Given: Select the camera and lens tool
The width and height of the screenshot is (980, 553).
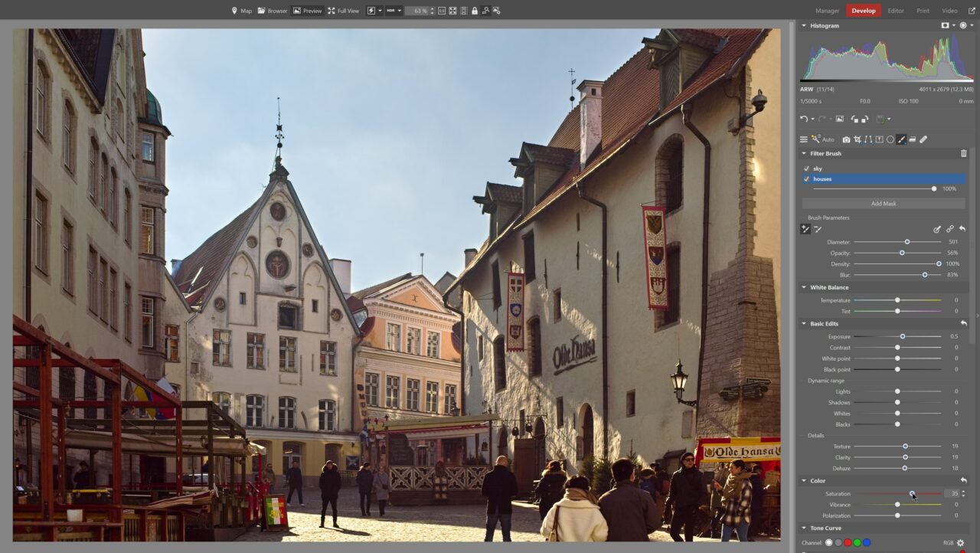Looking at the screenshot, I should (846, 139).
